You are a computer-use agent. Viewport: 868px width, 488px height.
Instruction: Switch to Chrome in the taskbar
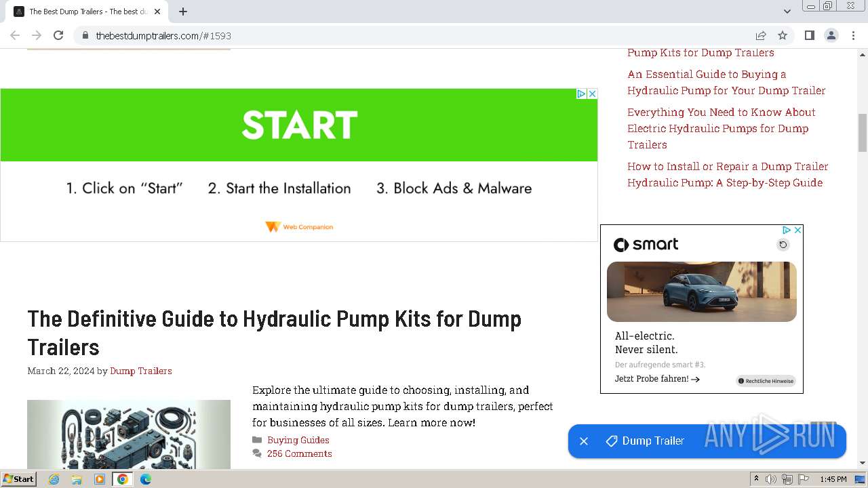[123, 479]
